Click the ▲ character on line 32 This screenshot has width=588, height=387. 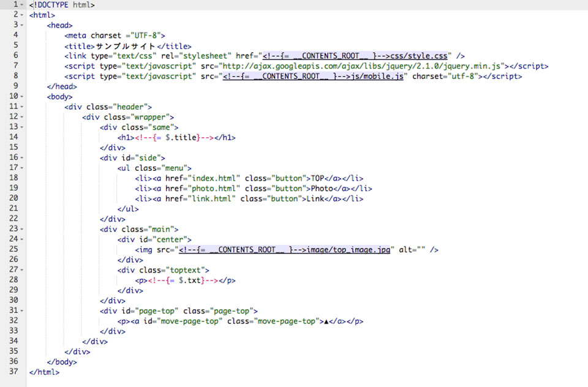[x=326, y=321]
